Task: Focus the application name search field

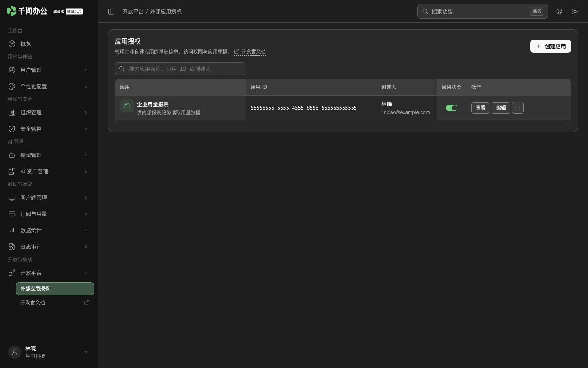Action: point(180,69)
